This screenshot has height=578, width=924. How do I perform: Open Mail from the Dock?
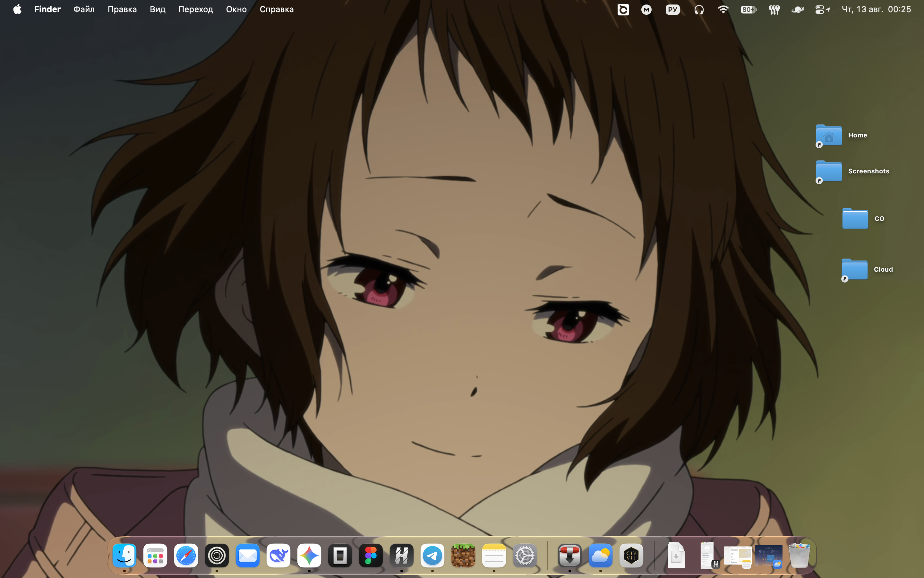tap(247, 556)
